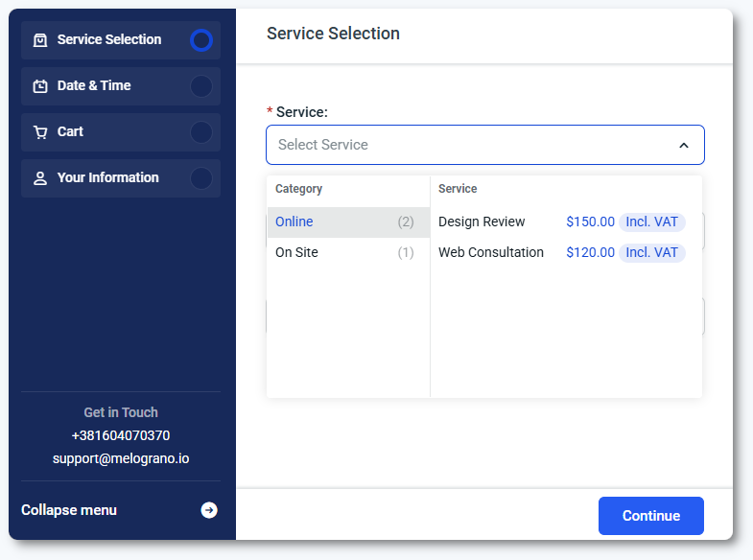The height and width of the screenshot is (560, 753).
Task: Click the Date & Time calendar icon
Action: [x=40, y=86]
